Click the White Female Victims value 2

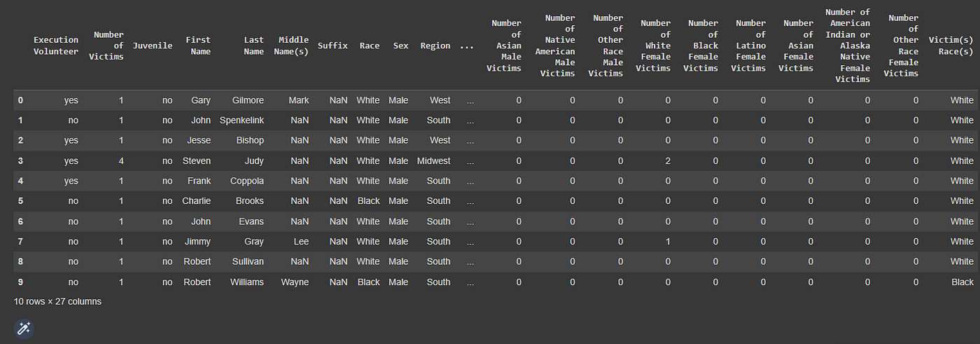point(668,160)
